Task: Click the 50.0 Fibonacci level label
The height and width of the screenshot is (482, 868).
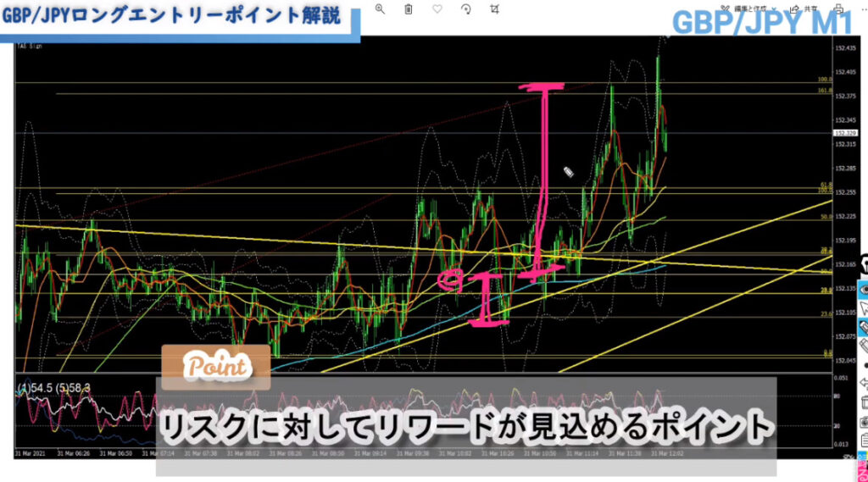Action: point(826,217)
